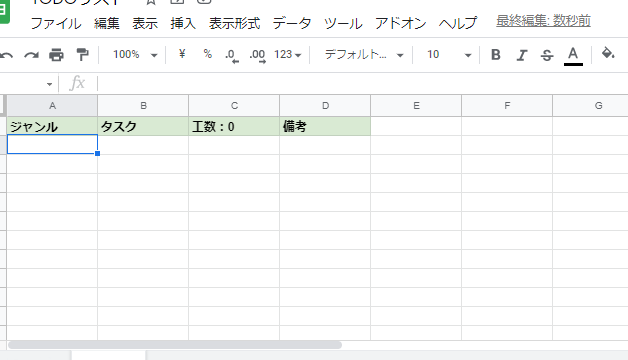Select the empty cell under タスク

pos(143,145)
